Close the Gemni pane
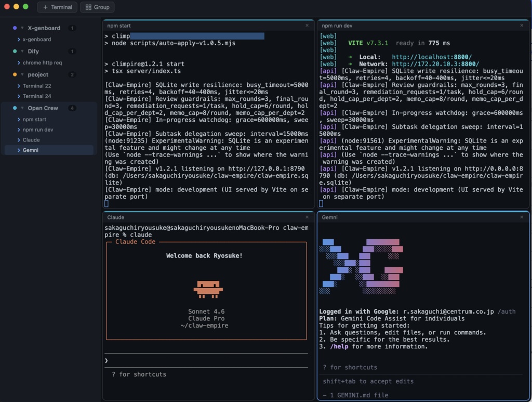This screenshot has width=532, height=402. point(522,217)
